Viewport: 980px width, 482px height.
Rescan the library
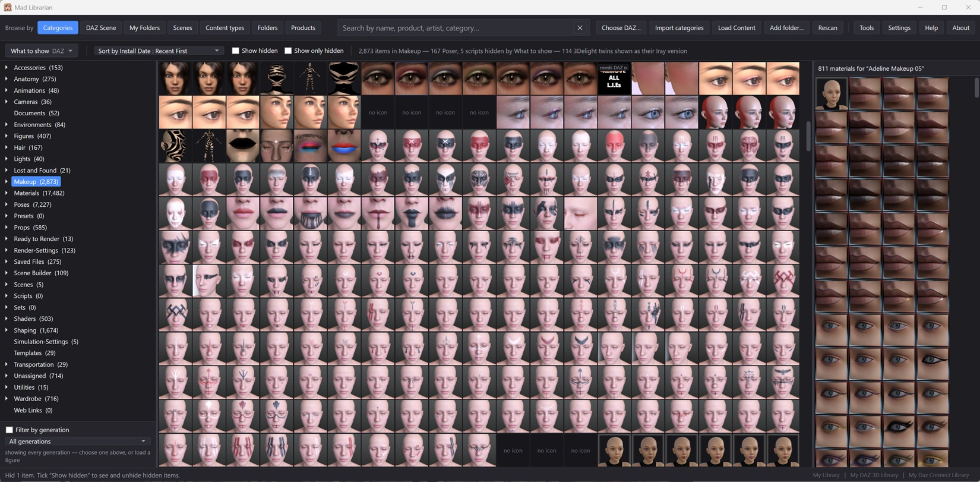point(827,28)
